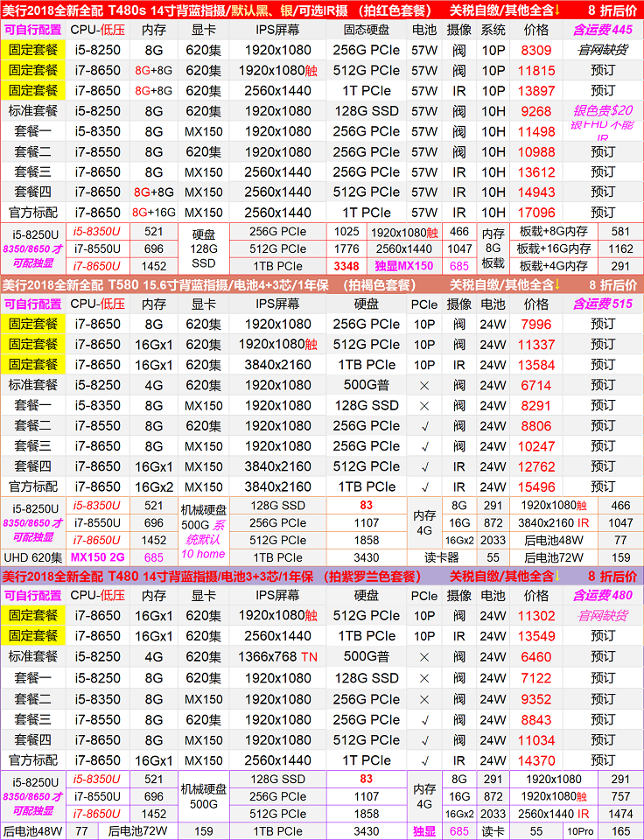Select the 独显MX150 cell

click(404, 266)
